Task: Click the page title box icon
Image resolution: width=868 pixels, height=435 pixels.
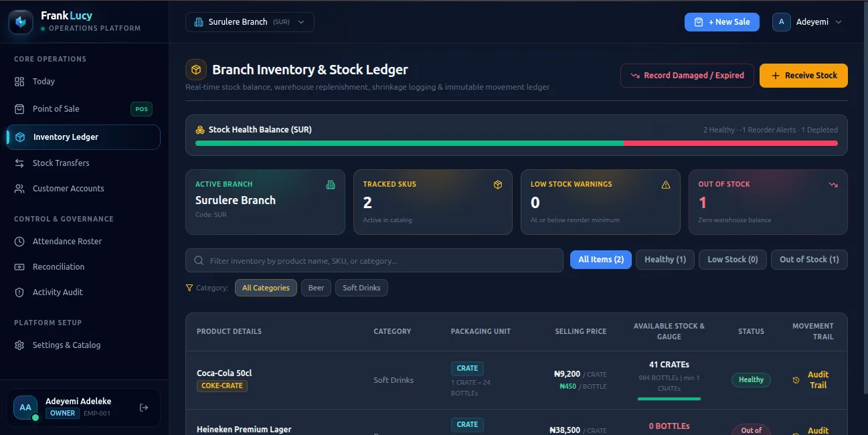Action: tap(195, 70)
